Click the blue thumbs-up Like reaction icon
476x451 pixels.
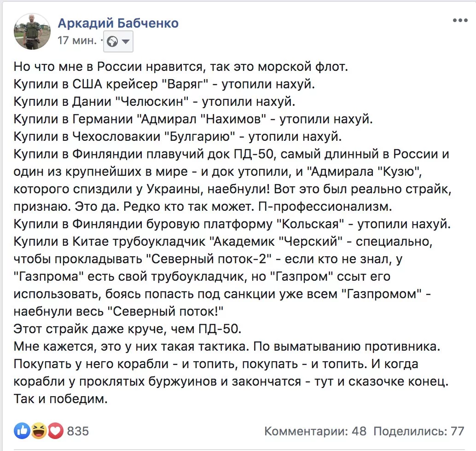[22, 431]
